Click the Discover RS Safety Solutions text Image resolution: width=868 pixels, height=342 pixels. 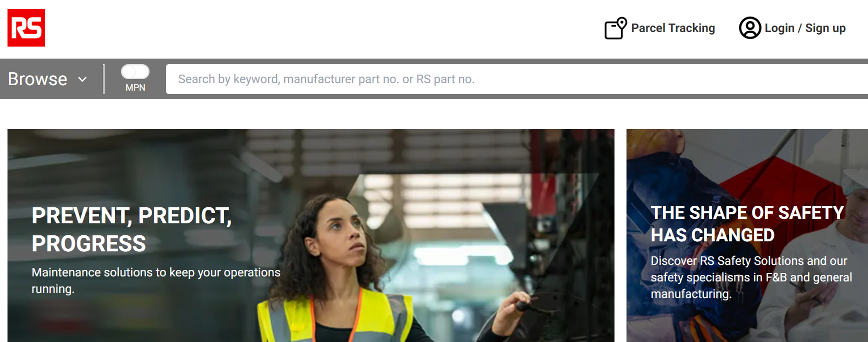(751, 277)
